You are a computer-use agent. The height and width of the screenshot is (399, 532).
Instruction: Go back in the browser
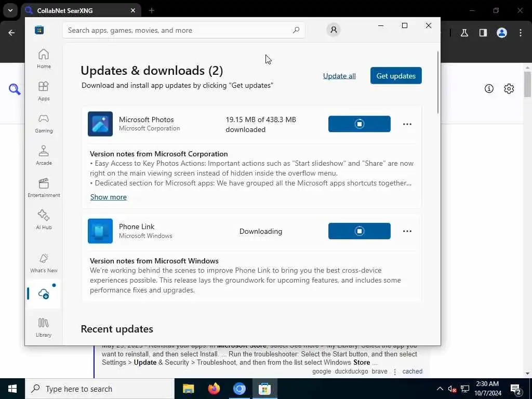tap(11, 33)
